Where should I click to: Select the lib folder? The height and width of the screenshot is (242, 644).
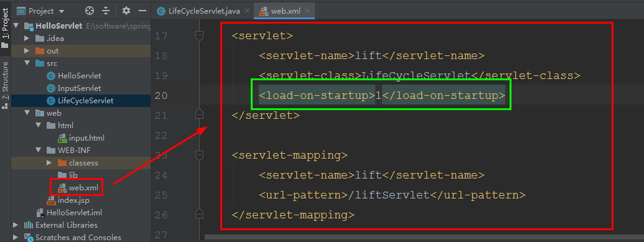pos(73,175)
